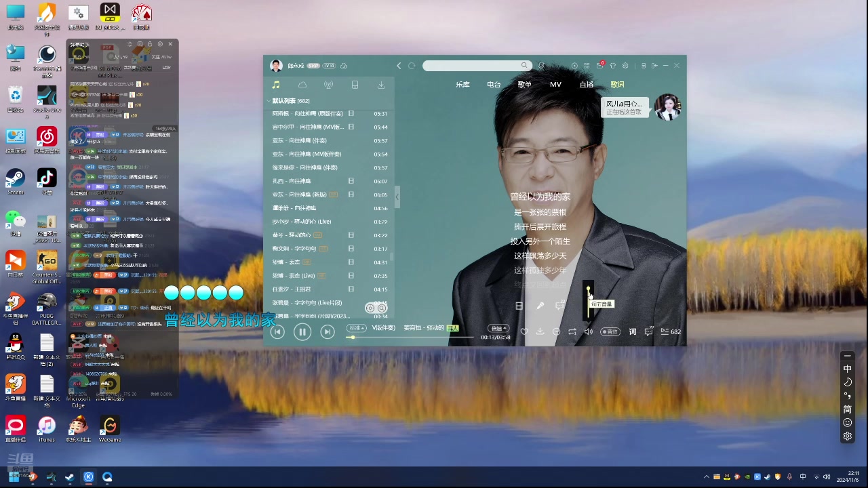
Task: Go back with the navigation arrow
Action: [399, 66]
